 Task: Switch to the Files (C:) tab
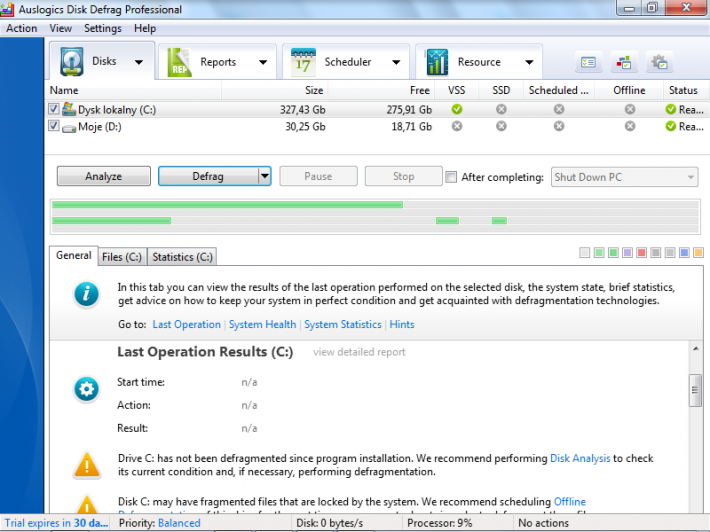tap(122, 257)
